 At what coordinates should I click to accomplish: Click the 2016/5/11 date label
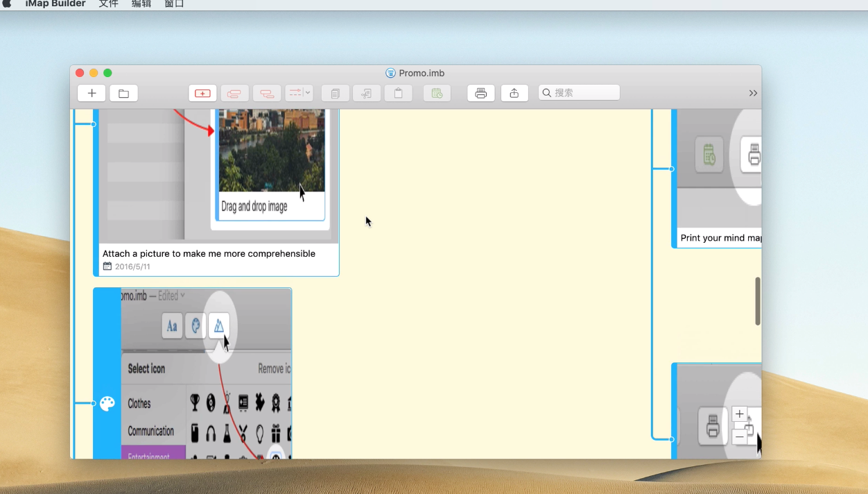[132, 266]
